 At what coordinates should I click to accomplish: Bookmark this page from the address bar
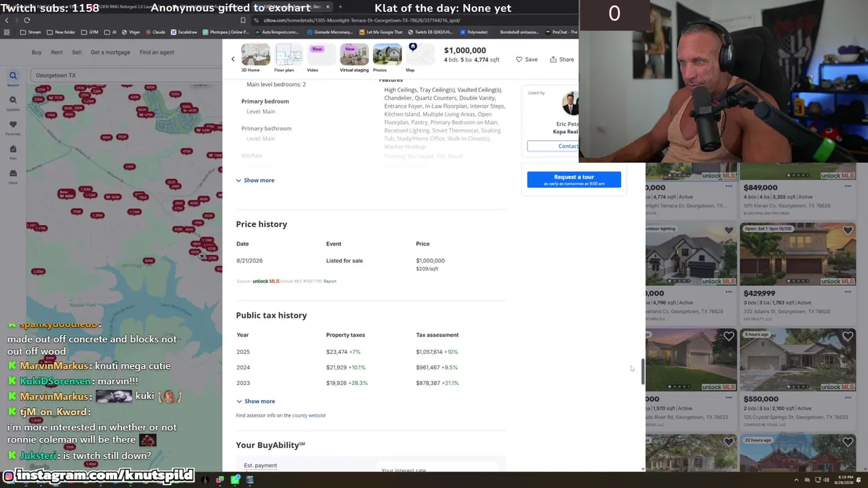[x=243, y=20]
